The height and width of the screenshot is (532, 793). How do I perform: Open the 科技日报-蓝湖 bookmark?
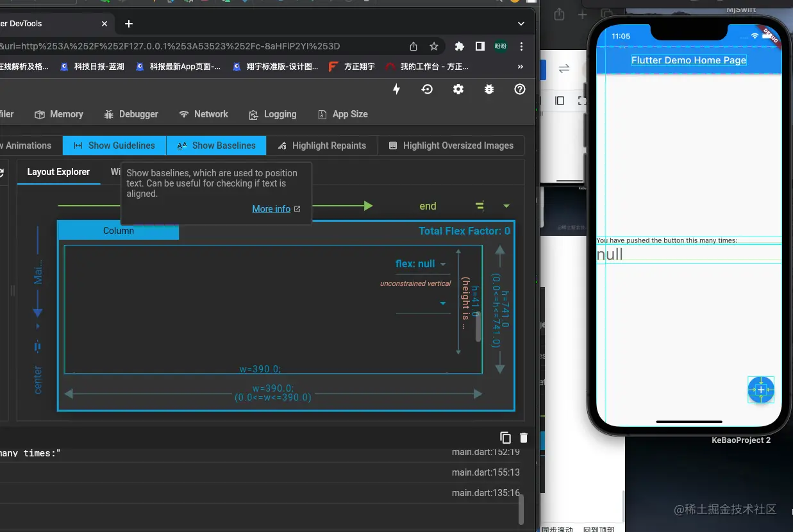(92, 67)
